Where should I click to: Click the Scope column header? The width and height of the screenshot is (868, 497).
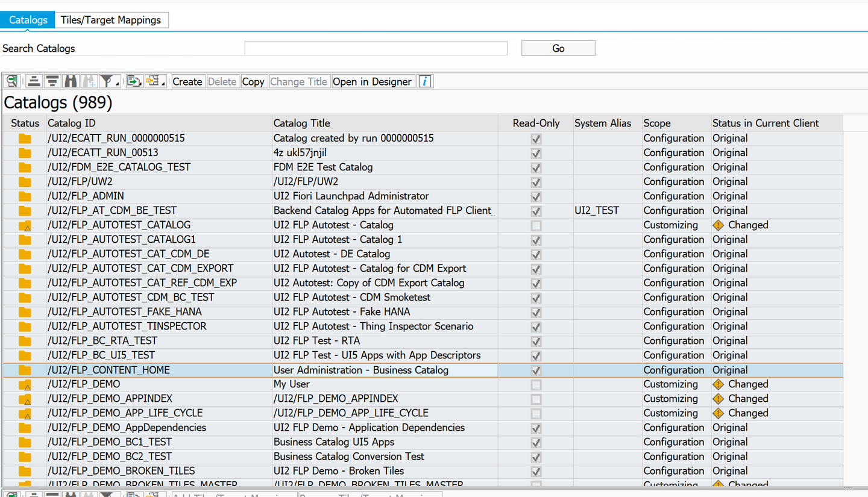[x=677, y=123]
